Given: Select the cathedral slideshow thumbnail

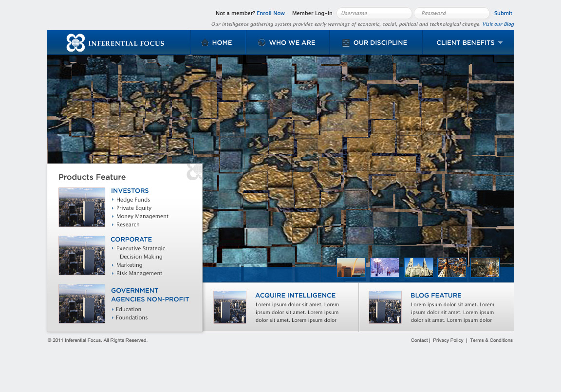Looking at the screenshot, I should tap(419, 267).
